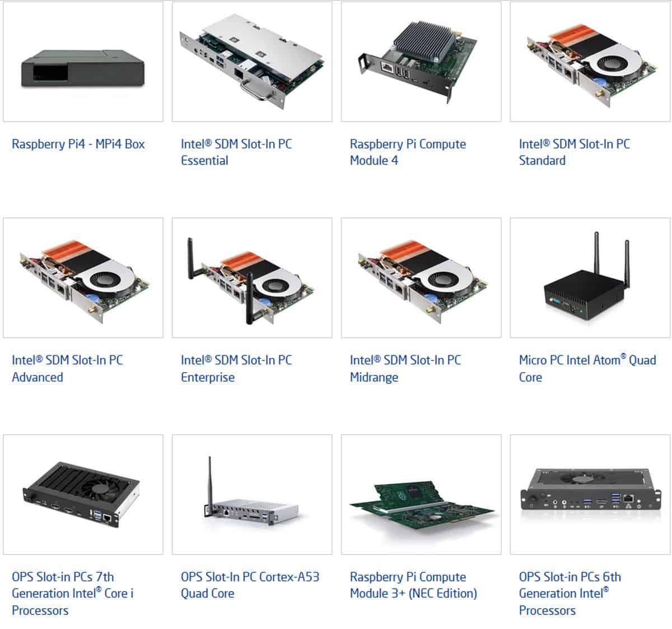This screenshot has height=629, width=672.
Task: Select the Raspberry Pi Compute Module 4 photo
Action: tap(421, 62)
